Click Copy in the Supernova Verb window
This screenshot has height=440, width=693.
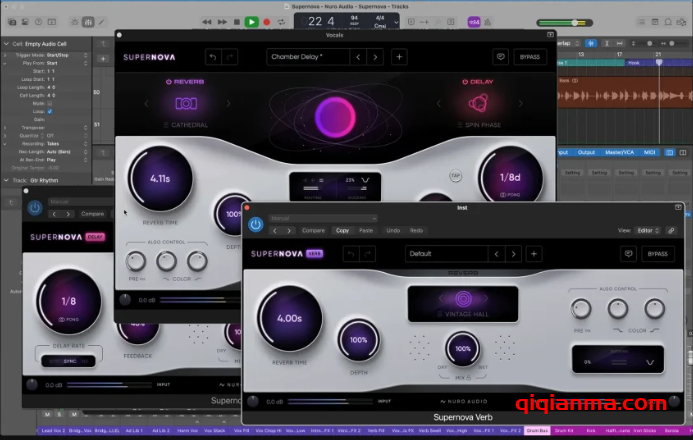pyautogui.click(x=343, y=231)
